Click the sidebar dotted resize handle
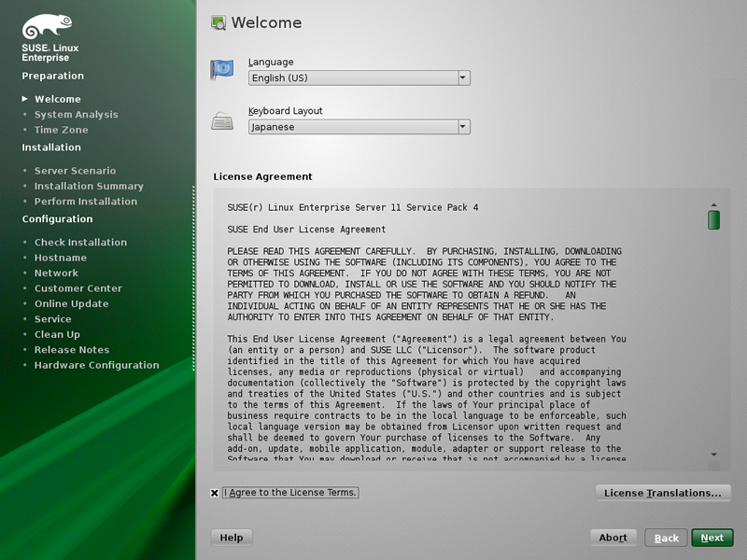 coord(193,278)
